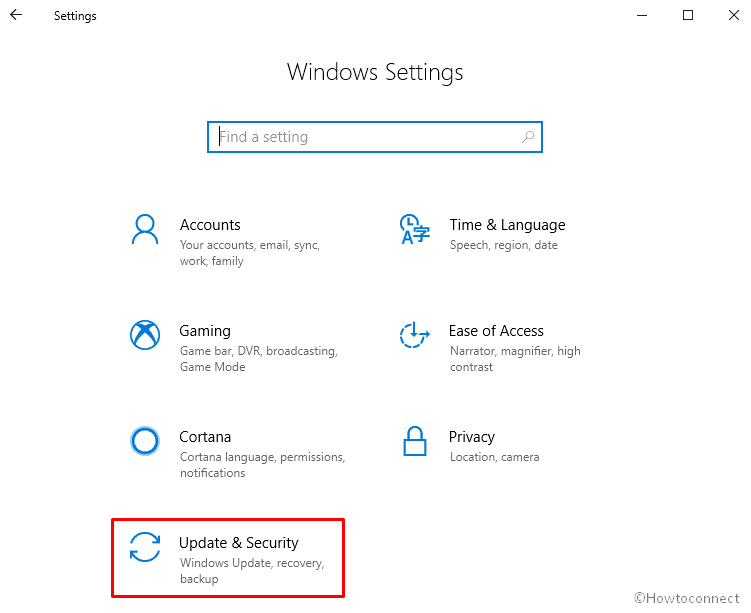Click the Gaming Xbox icon

145,335
